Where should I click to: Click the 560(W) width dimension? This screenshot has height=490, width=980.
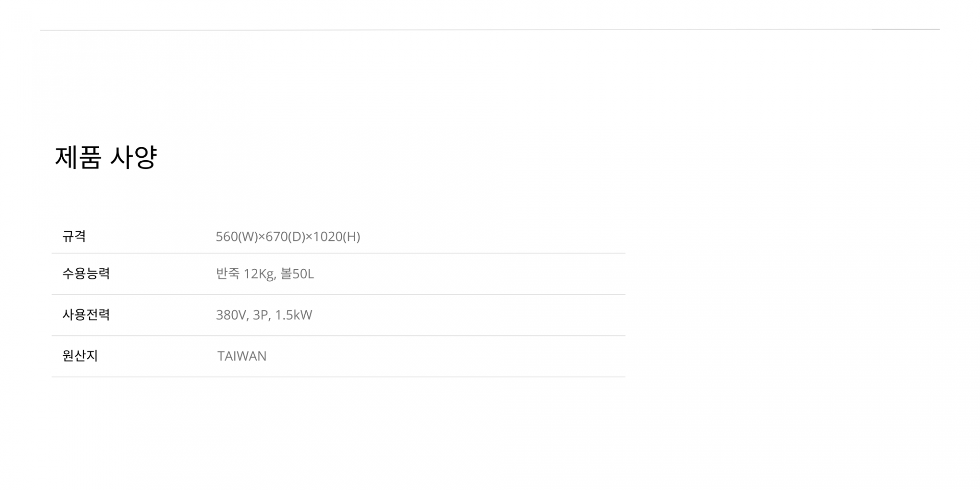coord(236,237)
